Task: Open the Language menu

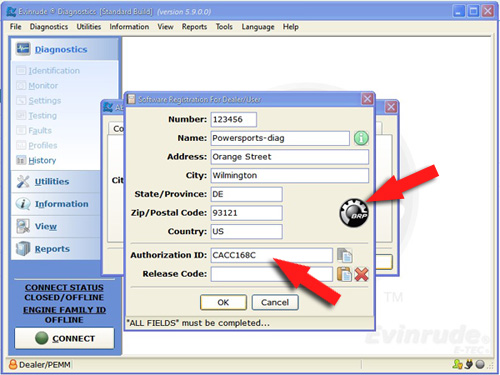Action: pos(258,27)
